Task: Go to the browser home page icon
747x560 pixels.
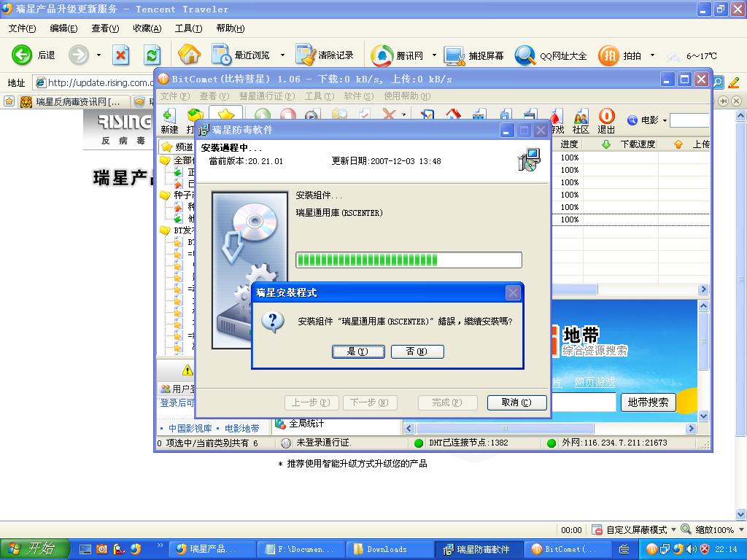Action: coord(189,55)
